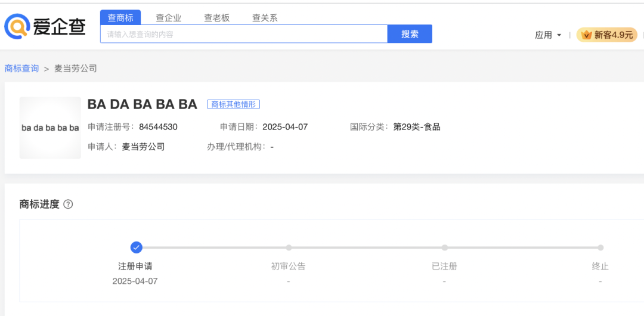Click the blue 搜索 button
The height and width of the screenshot is (316, 644).
coord(410,34)
